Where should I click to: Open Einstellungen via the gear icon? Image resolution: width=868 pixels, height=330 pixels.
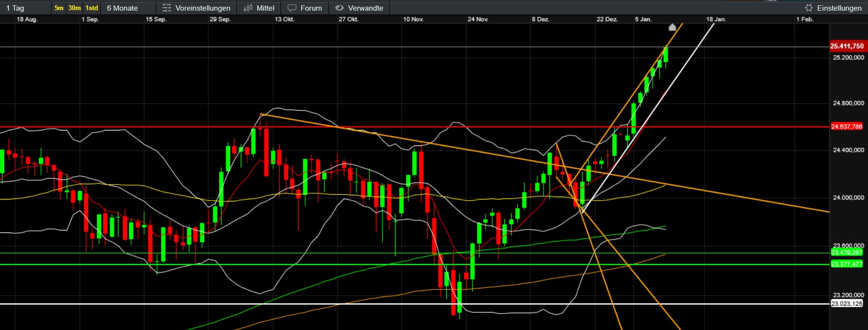pyautogui.click(x=809, y=8)
